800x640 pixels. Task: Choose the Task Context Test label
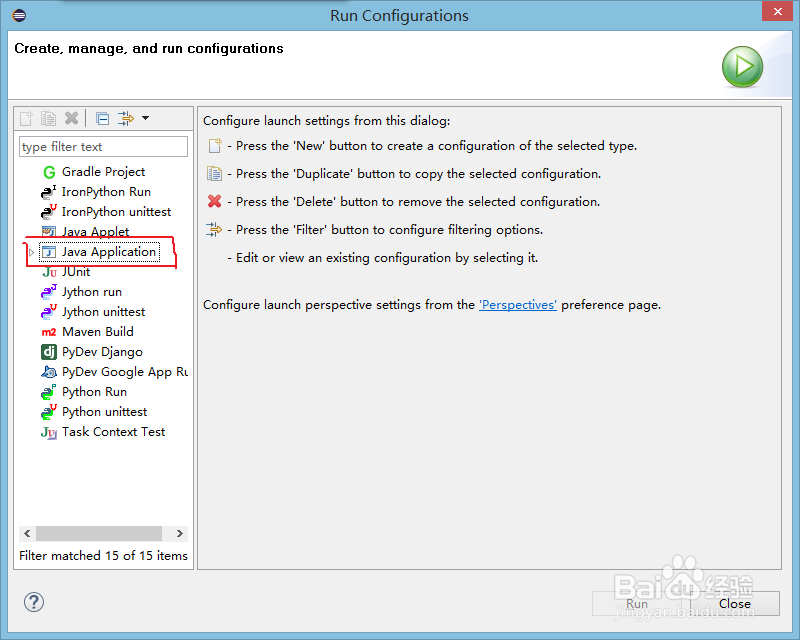(x=114, y=432)
